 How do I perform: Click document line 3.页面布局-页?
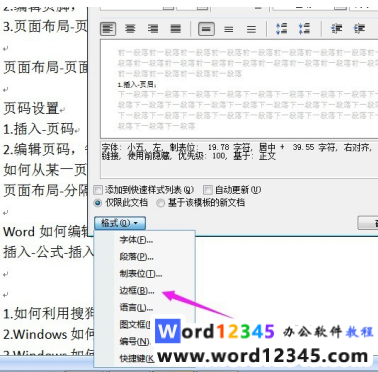click(45, 27)
